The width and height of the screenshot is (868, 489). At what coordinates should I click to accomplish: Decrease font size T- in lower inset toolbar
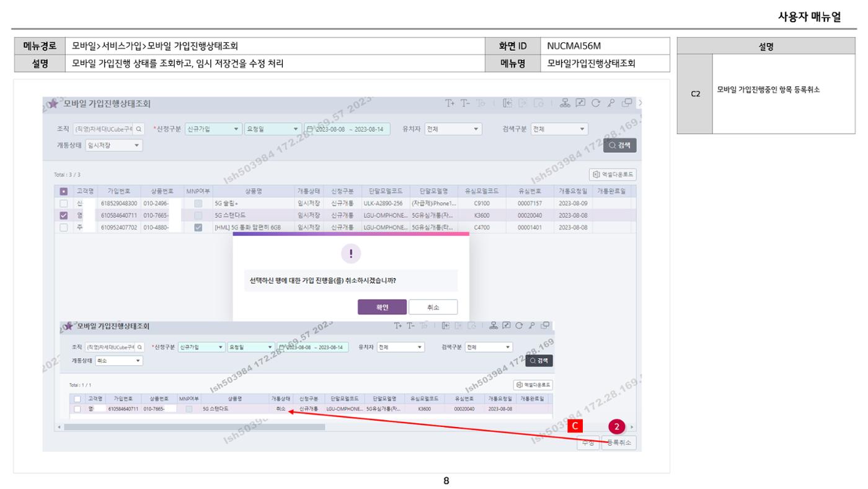pyautogui.click(x=410, y=326)
